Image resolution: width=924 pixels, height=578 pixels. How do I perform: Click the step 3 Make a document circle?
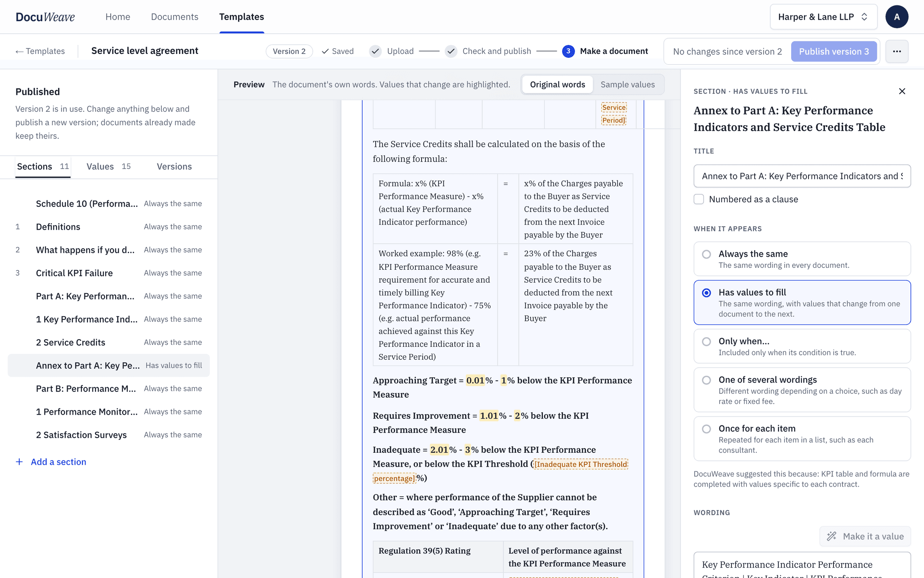(568, 51)
